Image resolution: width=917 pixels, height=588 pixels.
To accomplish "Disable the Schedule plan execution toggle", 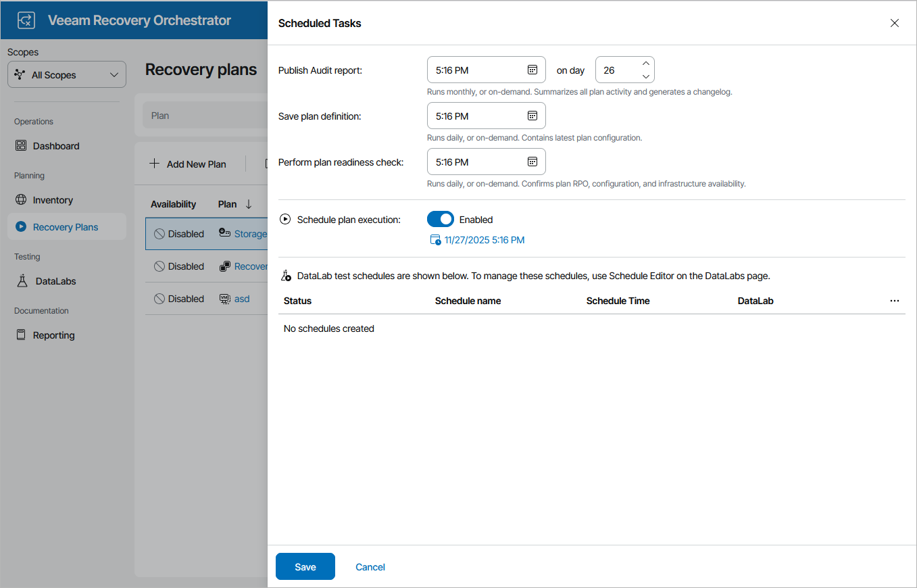I will [441, 219].
